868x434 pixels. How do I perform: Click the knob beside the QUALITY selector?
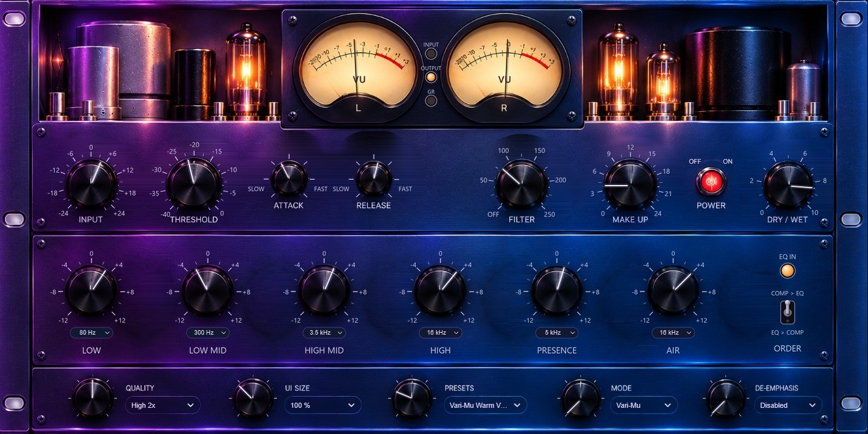click(x=93, y=398)
